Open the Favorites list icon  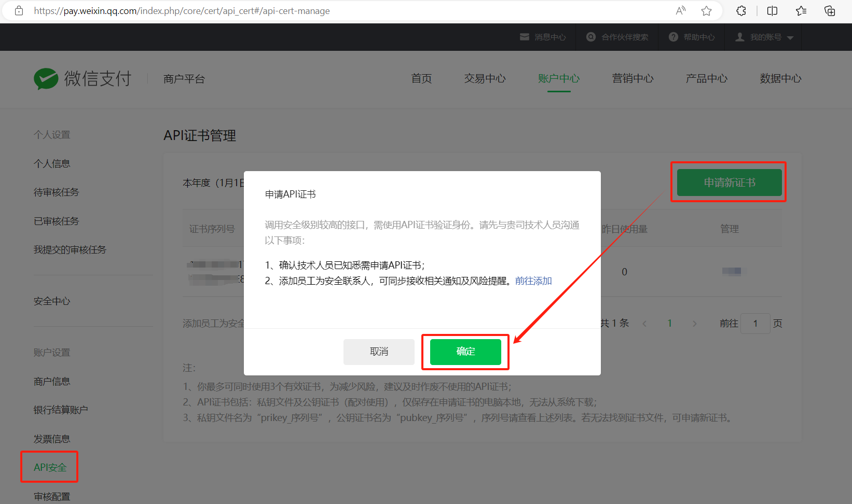[801, 11]
